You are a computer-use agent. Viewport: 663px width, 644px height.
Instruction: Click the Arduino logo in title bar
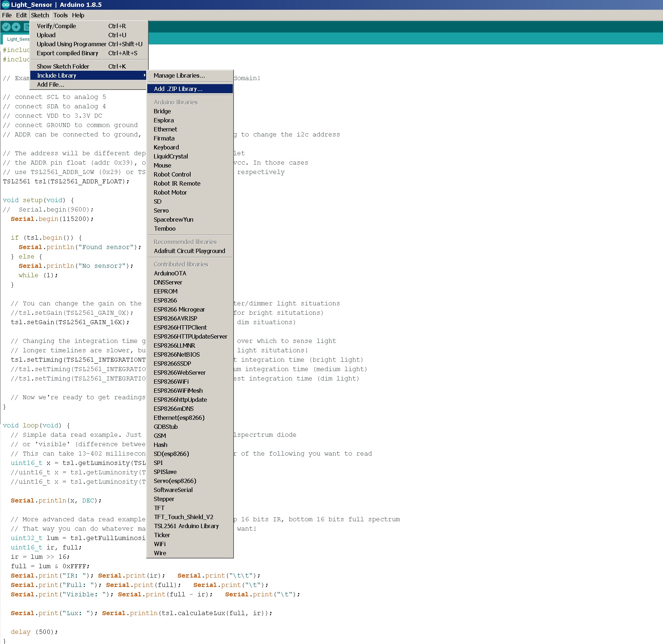point(5,5)
